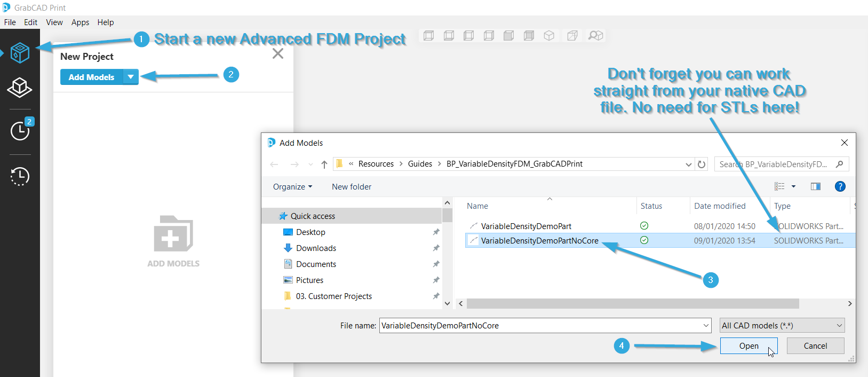The height and width of the screenshot is (377, 868).
Task: Select the front view shaded cube icon
Action: 509,36
